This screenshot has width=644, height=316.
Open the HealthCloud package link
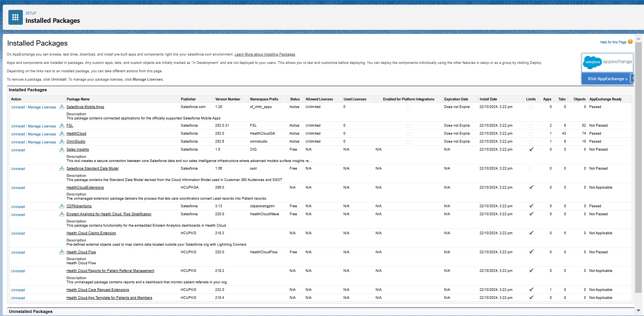(76, 133)
